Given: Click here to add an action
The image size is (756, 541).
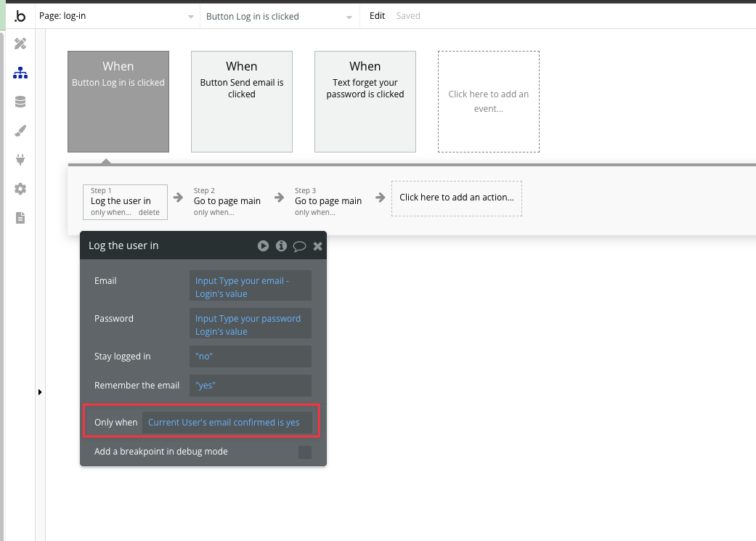Looking at the screenshot, I should tap(457, 199).
